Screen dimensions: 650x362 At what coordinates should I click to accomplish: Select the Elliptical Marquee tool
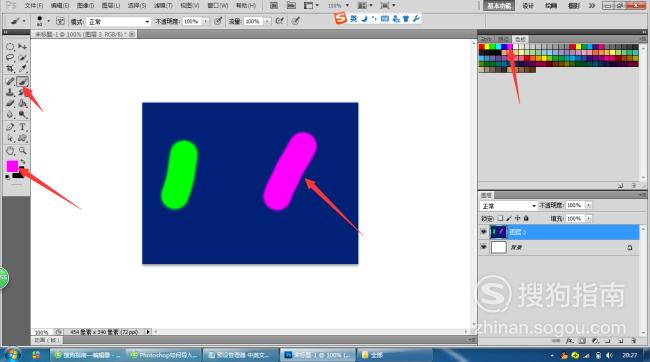click(10, 46)
